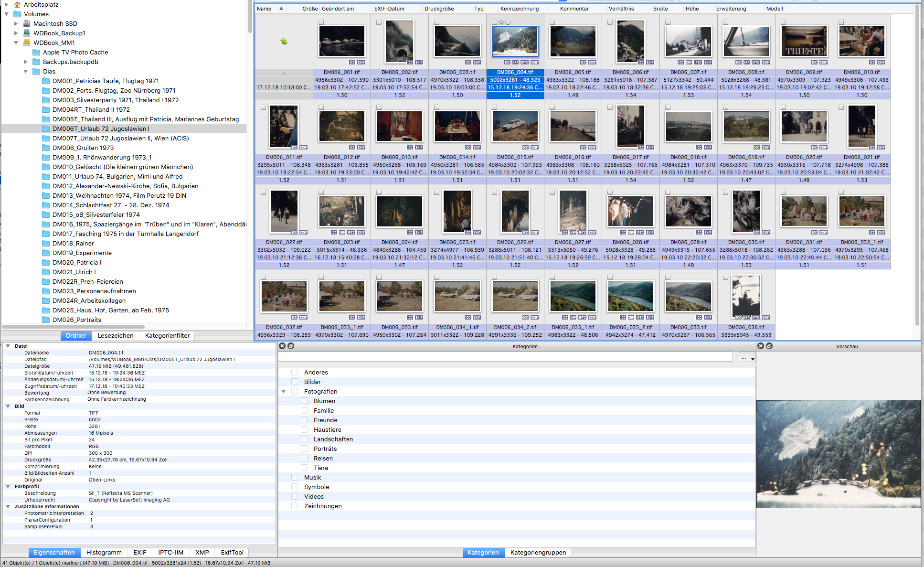924x567 pixels.
Task: Click color label circle on DM006_004.tif
Action: (x=508, y=22)
